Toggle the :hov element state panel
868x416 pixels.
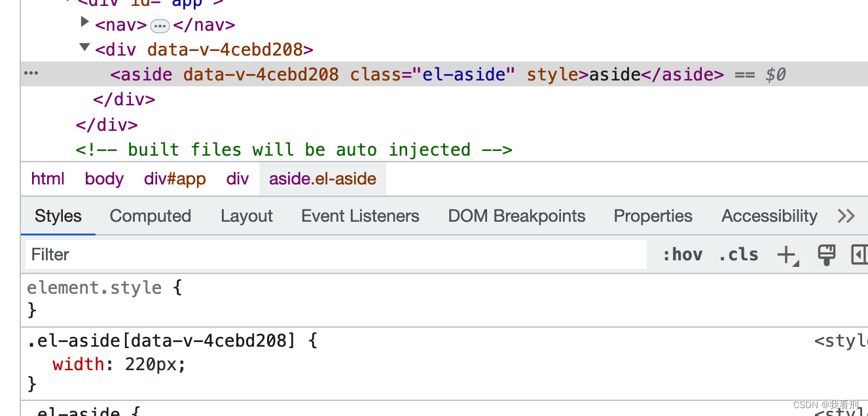682,254
